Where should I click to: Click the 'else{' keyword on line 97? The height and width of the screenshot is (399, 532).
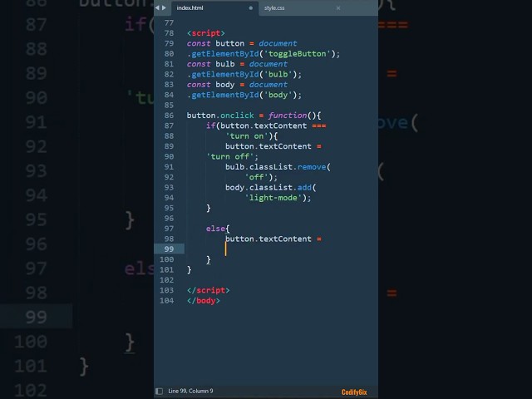point(218,229)
